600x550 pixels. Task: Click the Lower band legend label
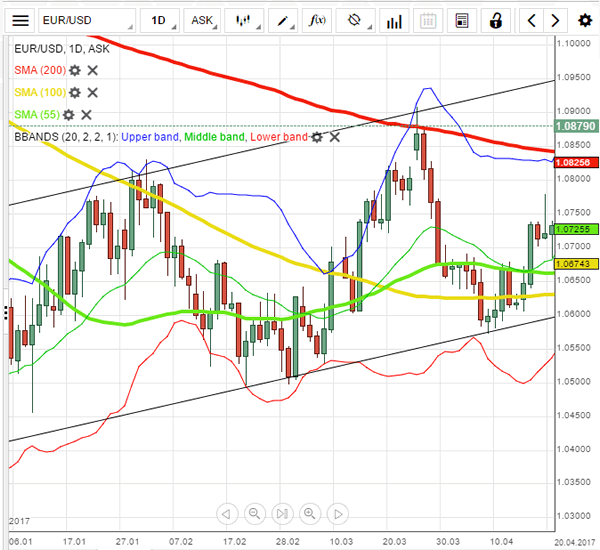[279, 137]
